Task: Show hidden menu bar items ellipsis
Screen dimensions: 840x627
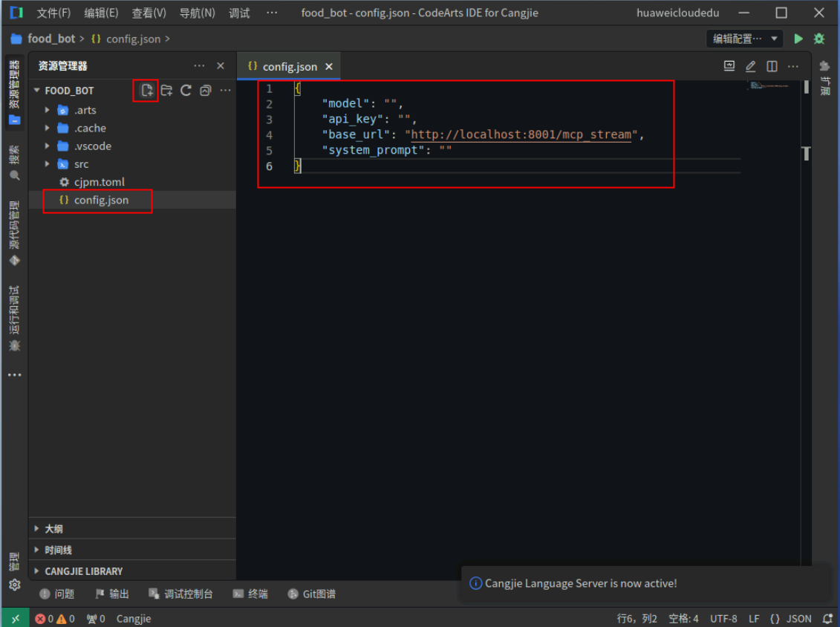Action: pos(272,13)
